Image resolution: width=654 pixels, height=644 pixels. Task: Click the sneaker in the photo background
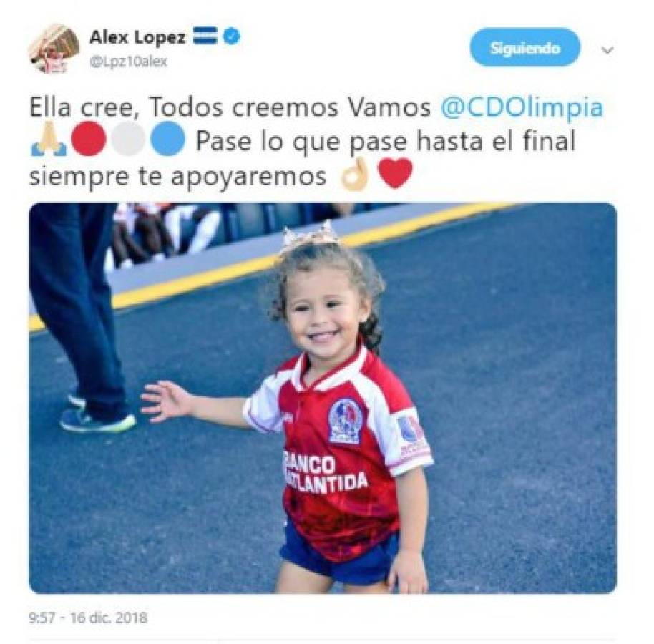tap(98, 419)
